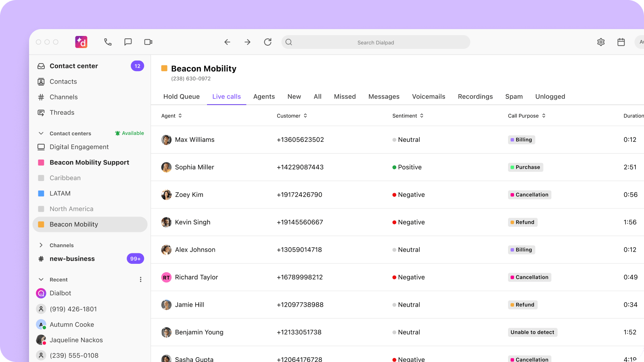Click the Unable to detect tag
The image size is (644, 362).
[533, 332]
